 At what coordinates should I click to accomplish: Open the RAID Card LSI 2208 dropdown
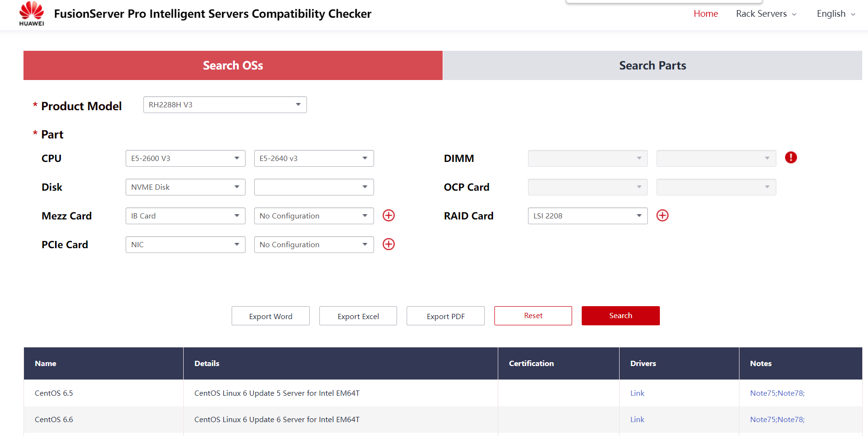(x=587, y=216)
